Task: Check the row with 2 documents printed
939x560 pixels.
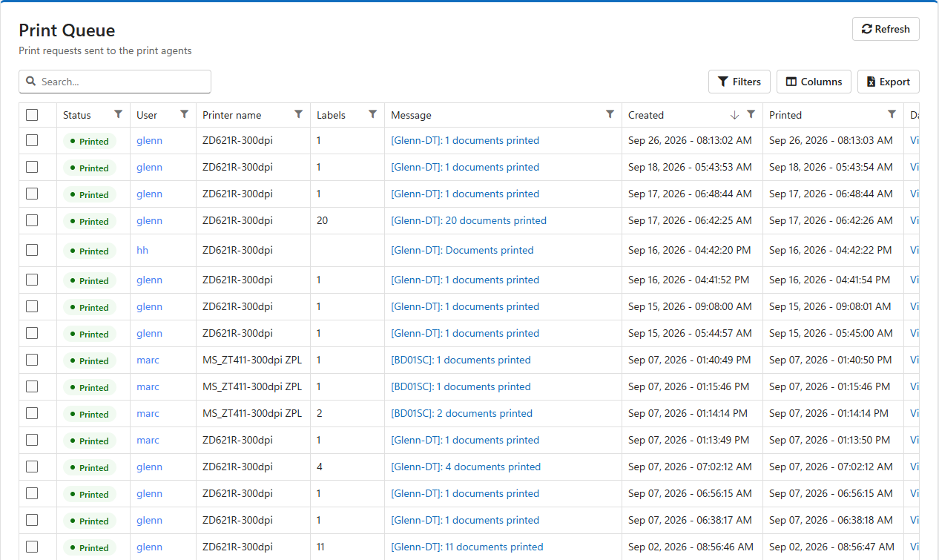Action: pos(32,413)
